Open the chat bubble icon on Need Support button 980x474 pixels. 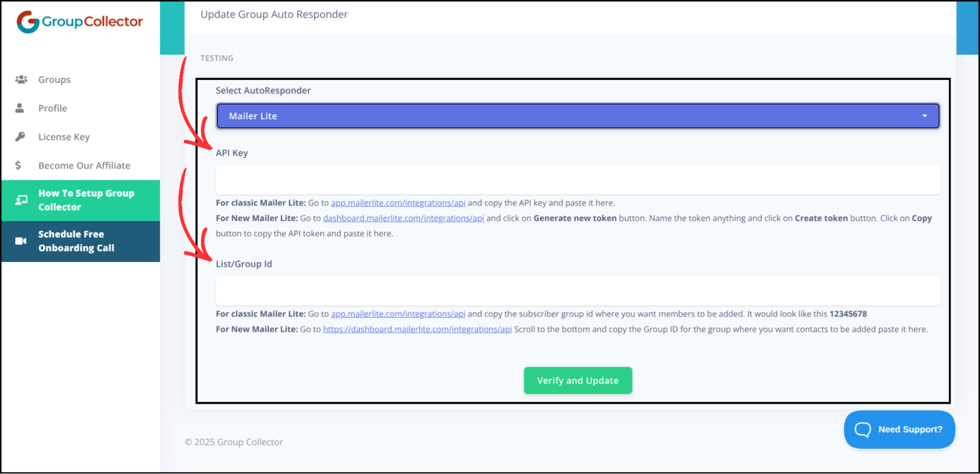pos(864,429)
